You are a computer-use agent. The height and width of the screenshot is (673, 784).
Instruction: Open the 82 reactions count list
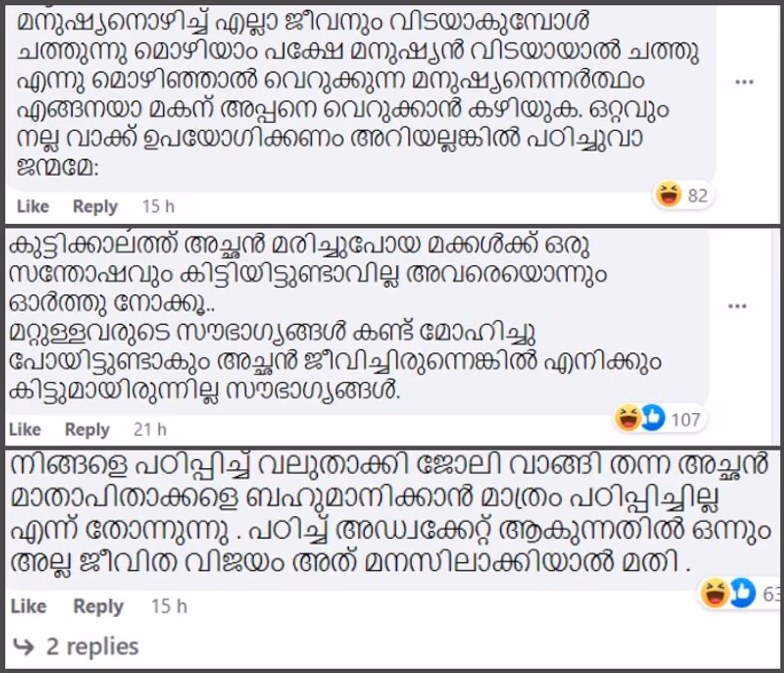pos(698,196)
